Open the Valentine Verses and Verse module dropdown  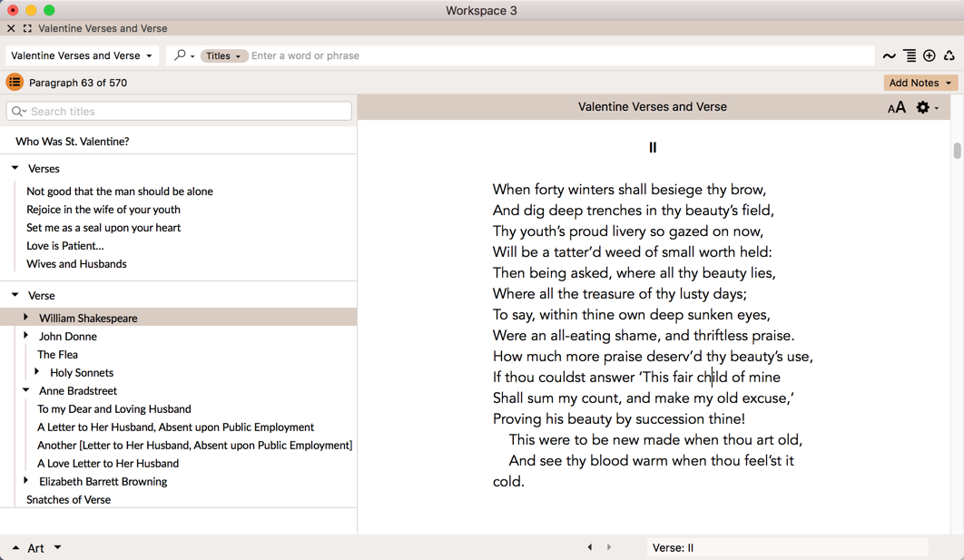pos(82,55)
